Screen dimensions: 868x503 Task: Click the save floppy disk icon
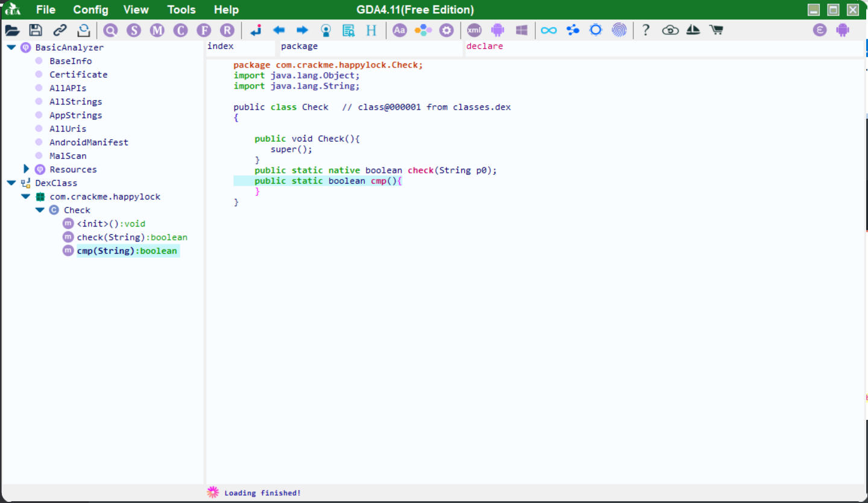[x=36, y=30]
